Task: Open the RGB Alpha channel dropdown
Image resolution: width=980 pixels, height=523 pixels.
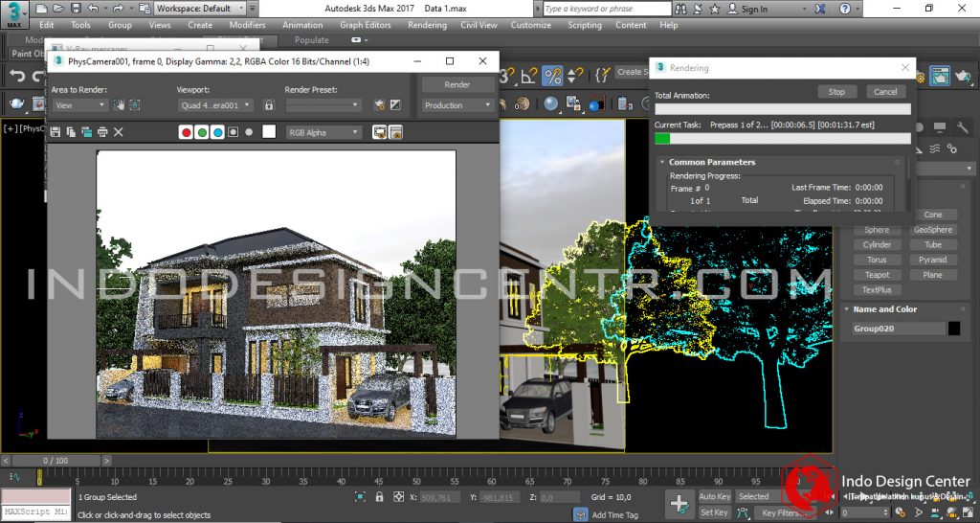Action: click(323, 132)
